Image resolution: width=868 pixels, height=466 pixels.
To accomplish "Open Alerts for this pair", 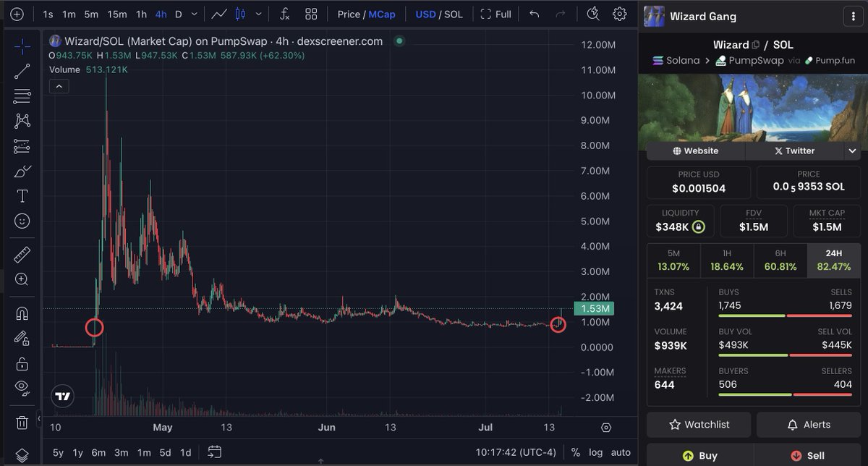I will tap(809, 425).
